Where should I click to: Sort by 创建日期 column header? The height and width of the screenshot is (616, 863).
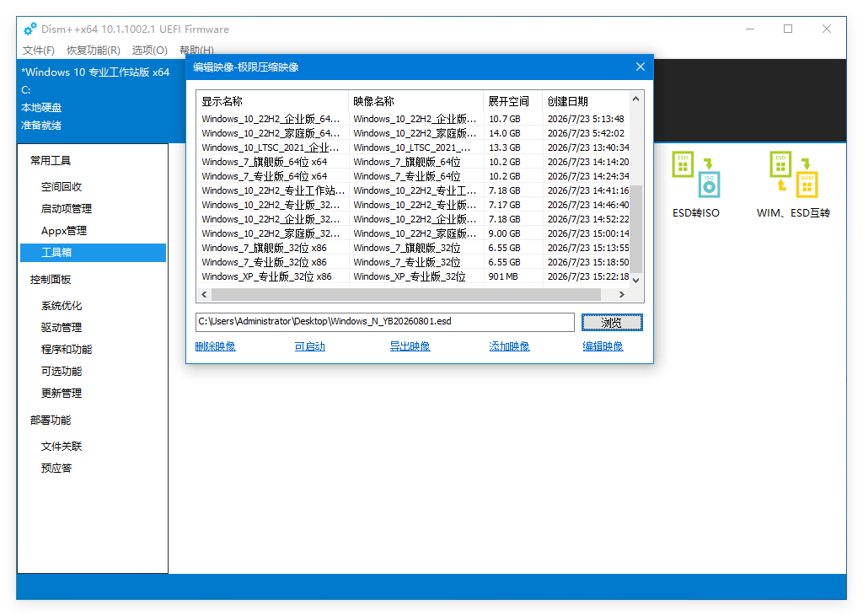(586, 101)
